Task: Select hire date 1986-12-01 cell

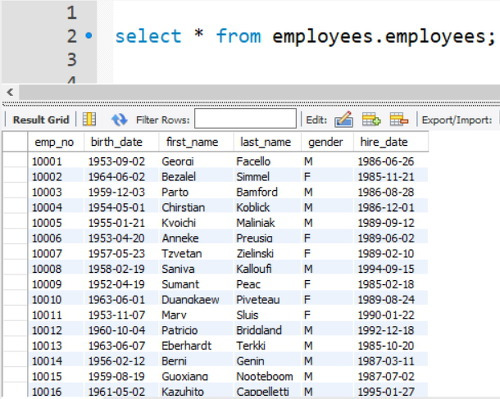Action: coord(391,208)
